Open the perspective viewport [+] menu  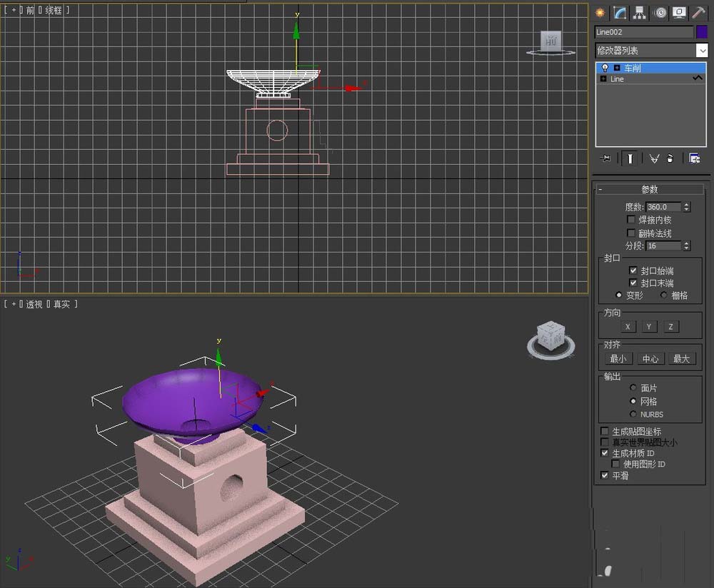pos(14,304)
